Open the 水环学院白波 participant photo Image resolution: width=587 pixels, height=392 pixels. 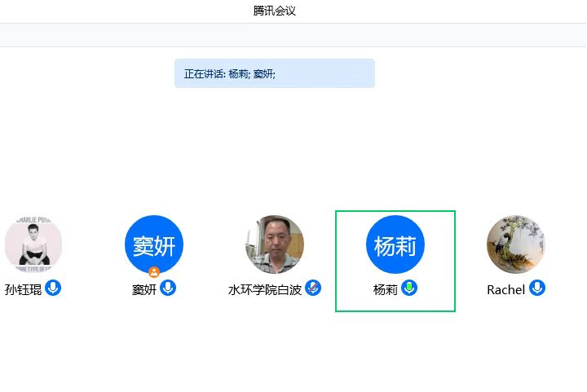click(275, 244)
